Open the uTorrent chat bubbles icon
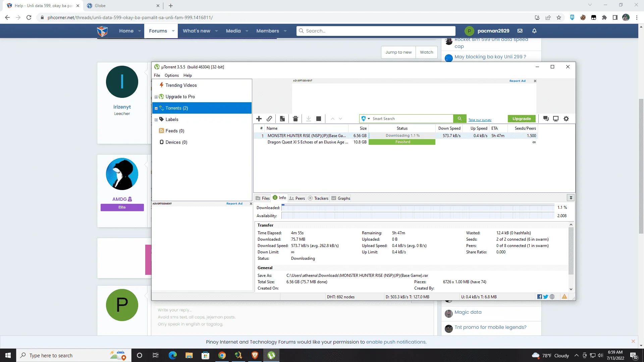This screenshot has width=644, height=362. pos(546,119)
